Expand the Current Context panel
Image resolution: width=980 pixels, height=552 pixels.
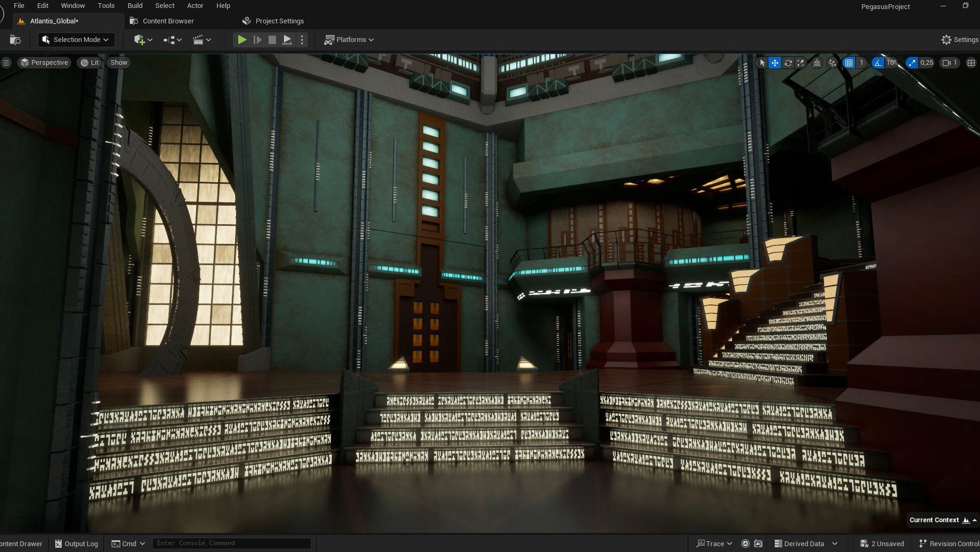click(x=942, y=520)
